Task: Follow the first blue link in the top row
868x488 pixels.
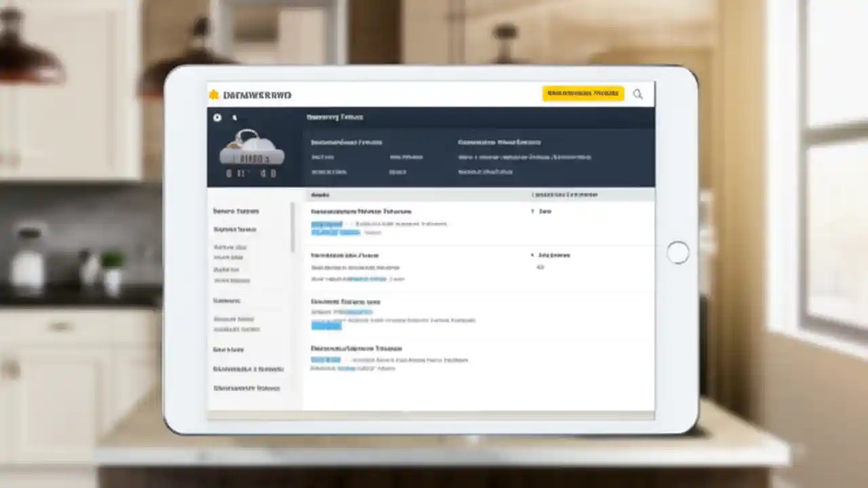Action: coord(328,224)
